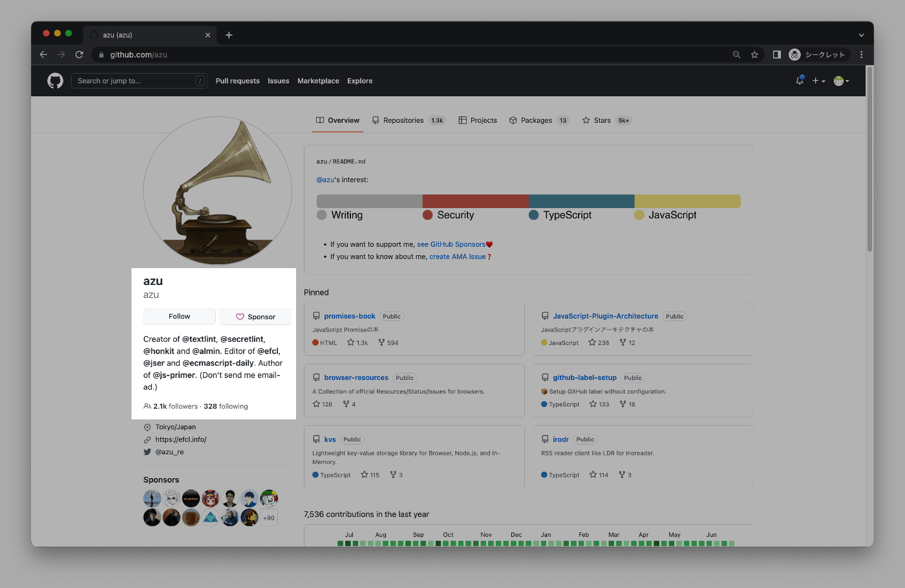Click the Follow button
Viewport: 905px width, 588px height.
(180, 317)
